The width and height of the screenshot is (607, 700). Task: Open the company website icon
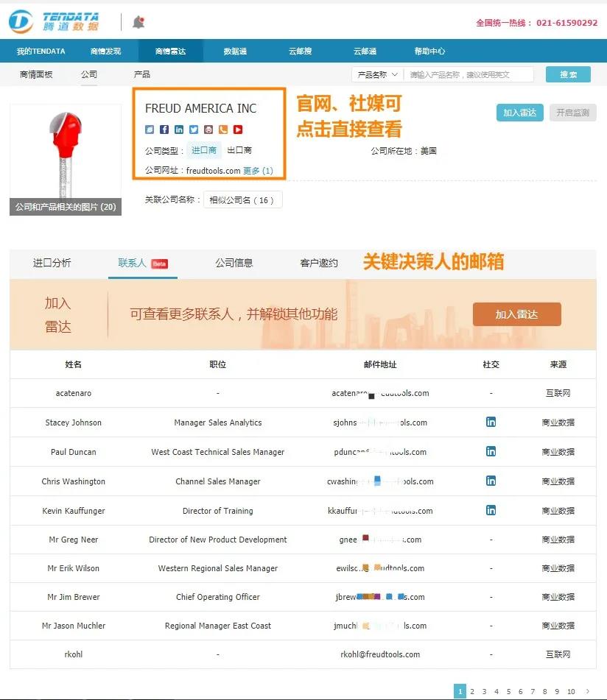point(150,130)
